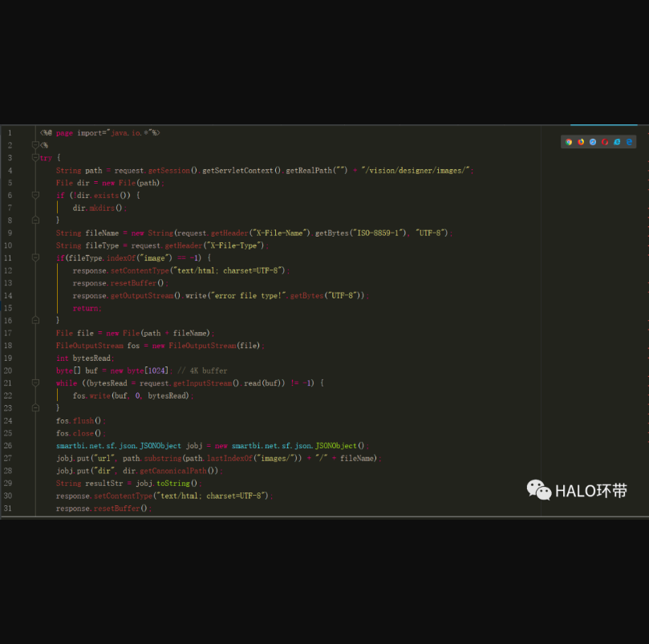This screenshot has width=649, height=644.
Task: Click line number 1 in the gutter
Action: coord(10,133)
